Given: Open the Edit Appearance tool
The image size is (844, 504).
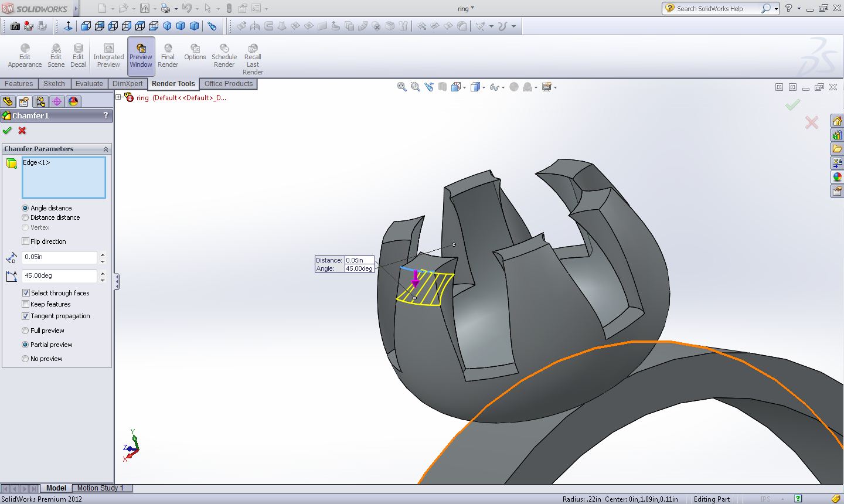Looking at the screenshot, I should click(x=25, y=56).
